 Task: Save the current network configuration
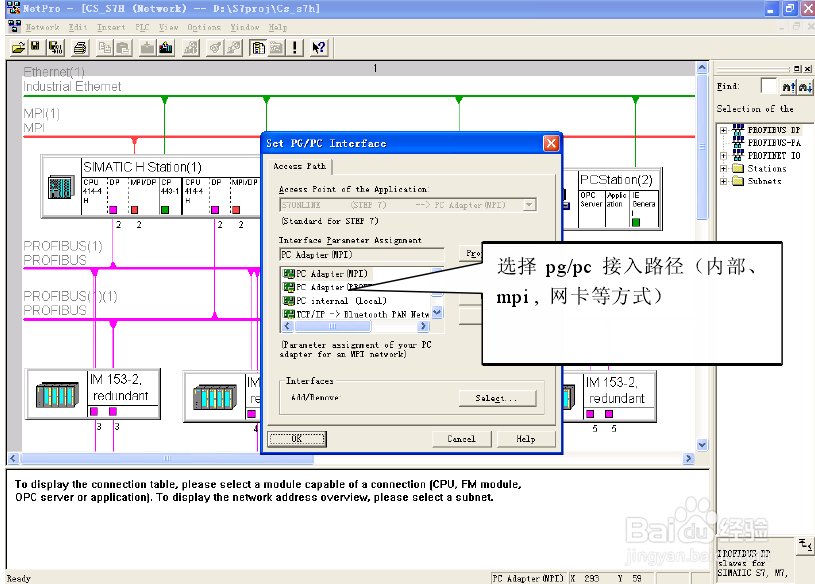(35, 47)
